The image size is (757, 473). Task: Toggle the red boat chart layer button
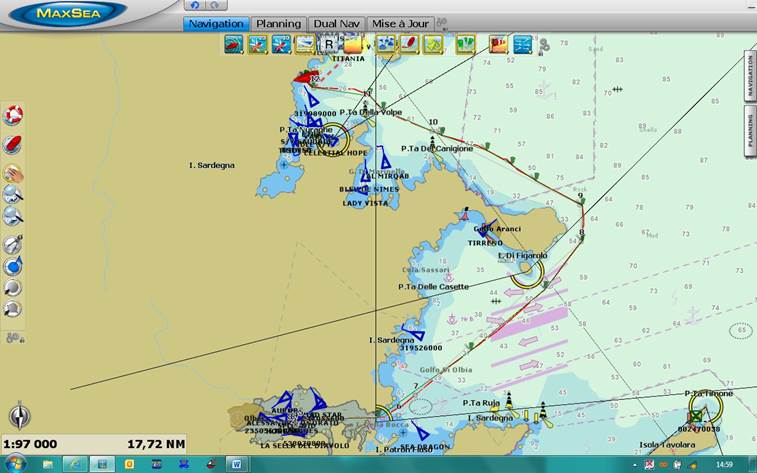(233, 44)
